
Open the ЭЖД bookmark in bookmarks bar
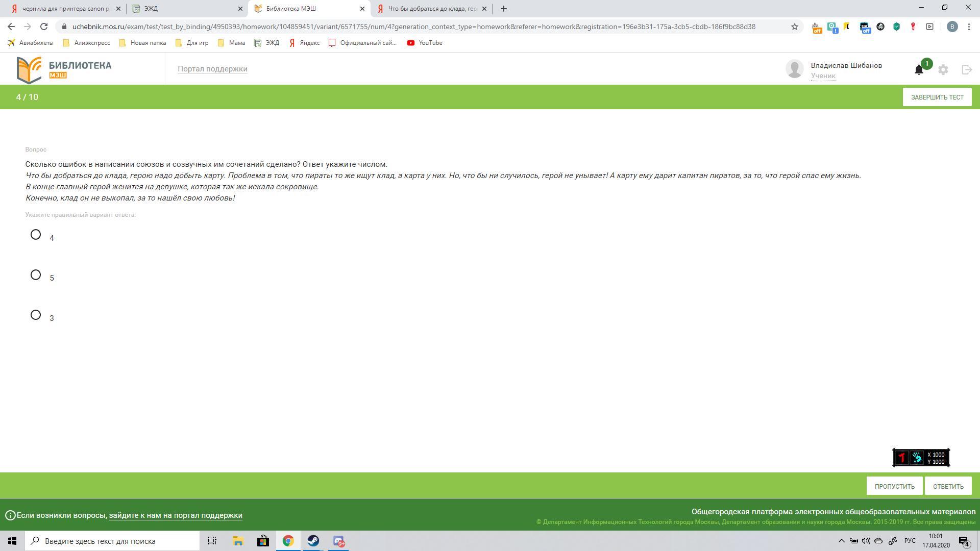click(x=267, y=43)
